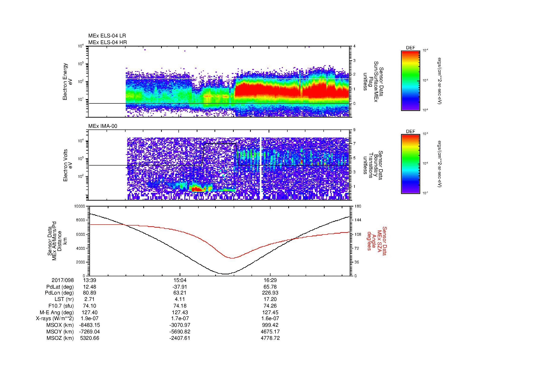Click the 'M-E Ang (deg)' row label
Image resolution: width=555 pixels, height=392 pixels.
(56, 313)
